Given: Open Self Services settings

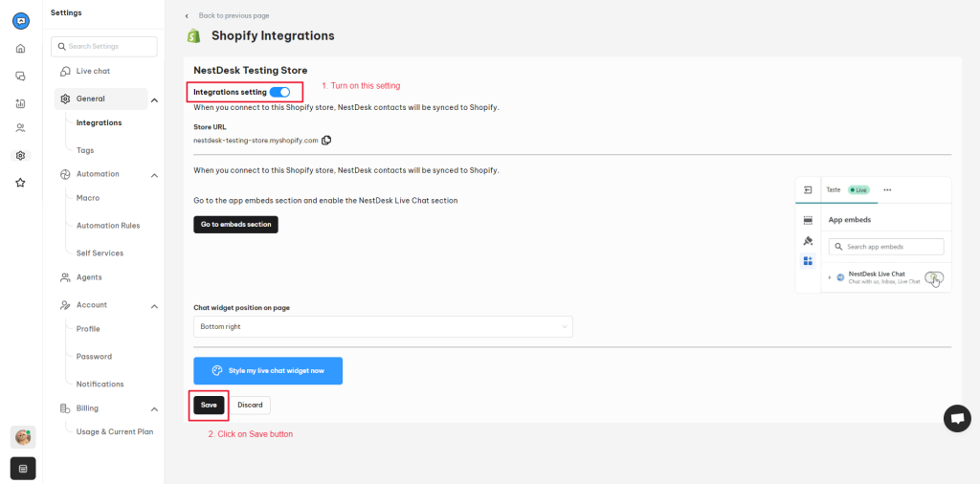Looking at the screenshot, I should click(x=100, y=253).
